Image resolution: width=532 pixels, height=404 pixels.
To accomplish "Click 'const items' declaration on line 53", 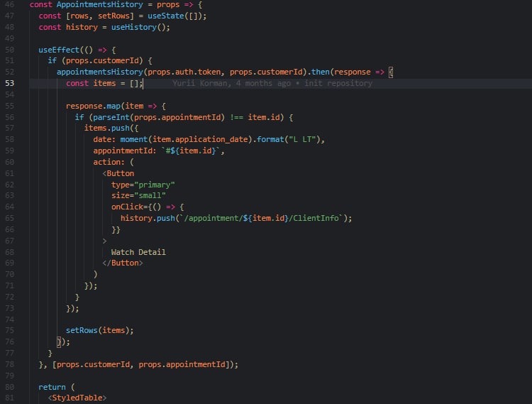I will (91, 83).
